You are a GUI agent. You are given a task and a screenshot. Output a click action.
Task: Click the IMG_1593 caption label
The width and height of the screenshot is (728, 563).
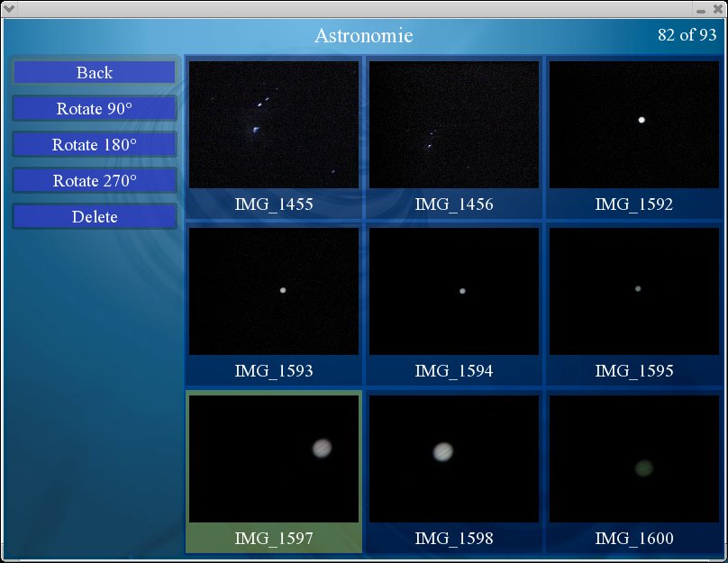[x=274, y=371]
